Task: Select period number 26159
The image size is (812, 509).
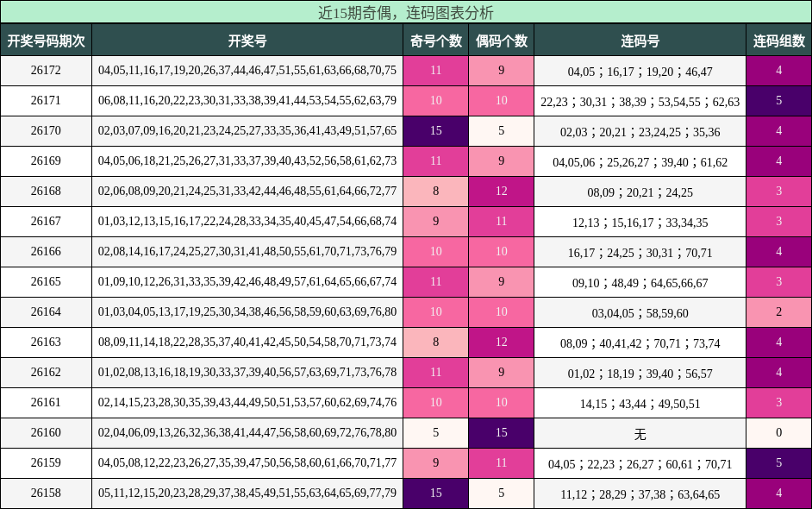Action: click(46, 463)
